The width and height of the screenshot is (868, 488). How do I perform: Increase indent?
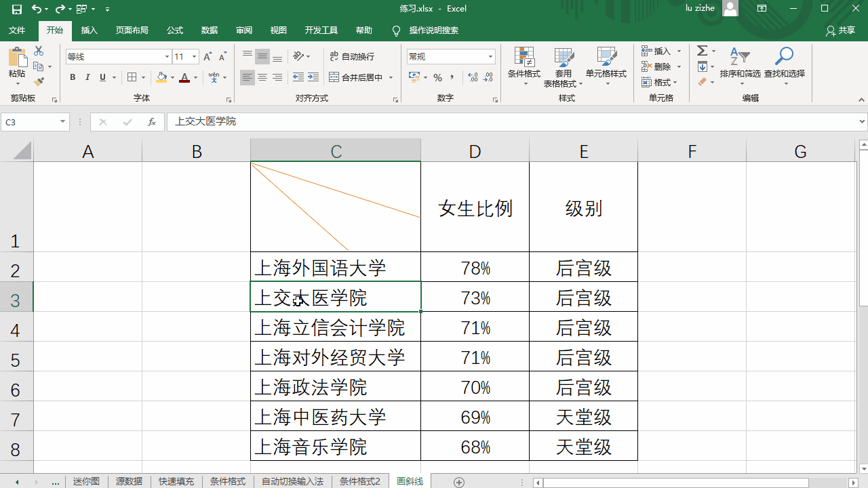[x=313, y=78]
